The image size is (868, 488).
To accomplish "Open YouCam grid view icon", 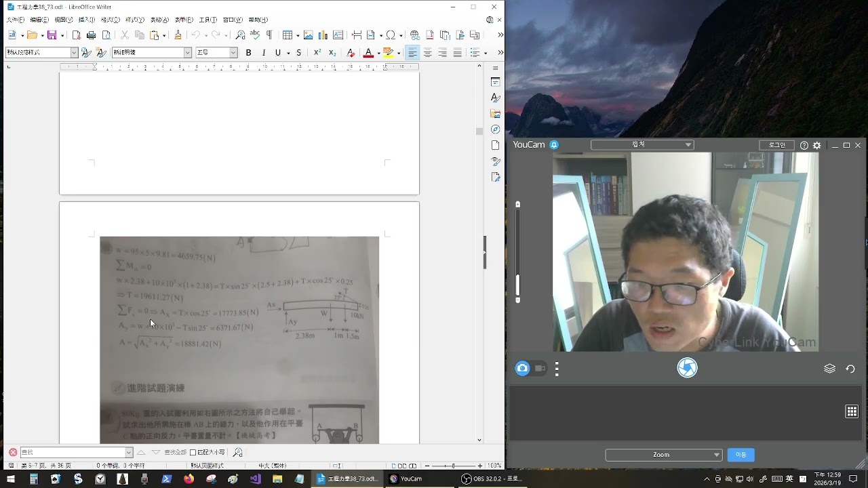I will click(852, 411).
